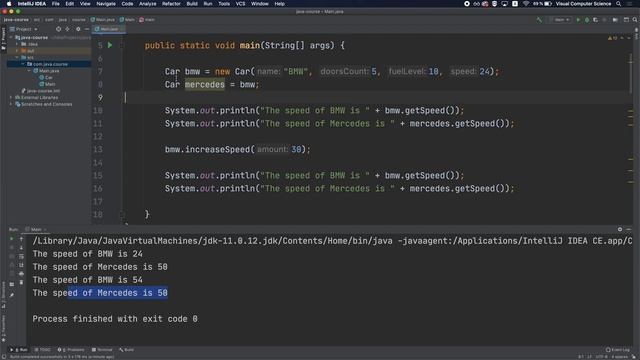Open the Run tool window button

point(19,350)
